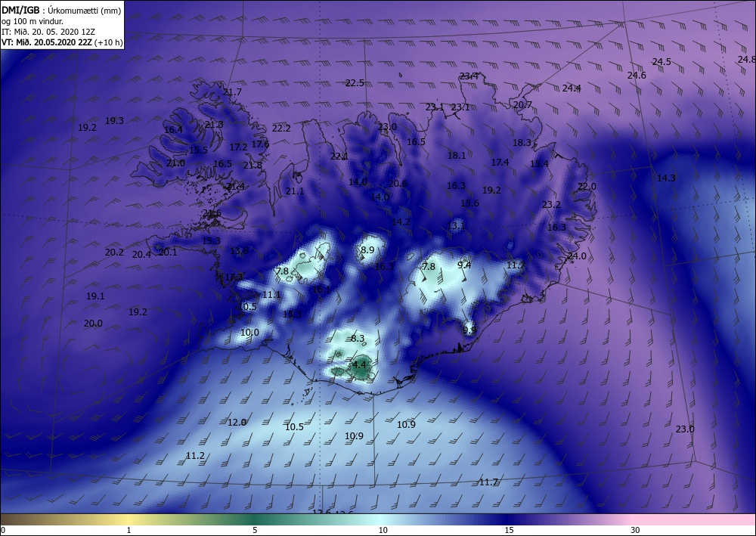This screenshot has width=756, height=536.
Task: Click the map value 24.8
Action: click(x=746, y=59)
